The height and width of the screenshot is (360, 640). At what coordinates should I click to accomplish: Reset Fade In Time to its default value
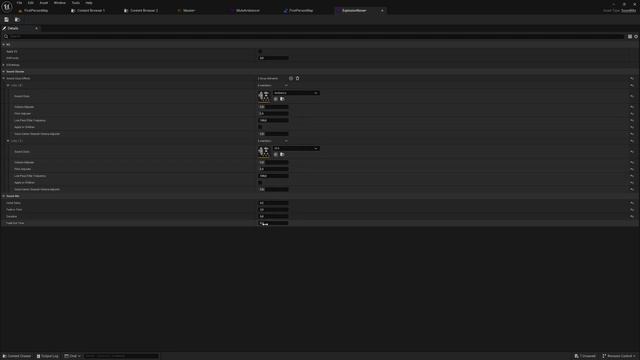pos(631,210)
